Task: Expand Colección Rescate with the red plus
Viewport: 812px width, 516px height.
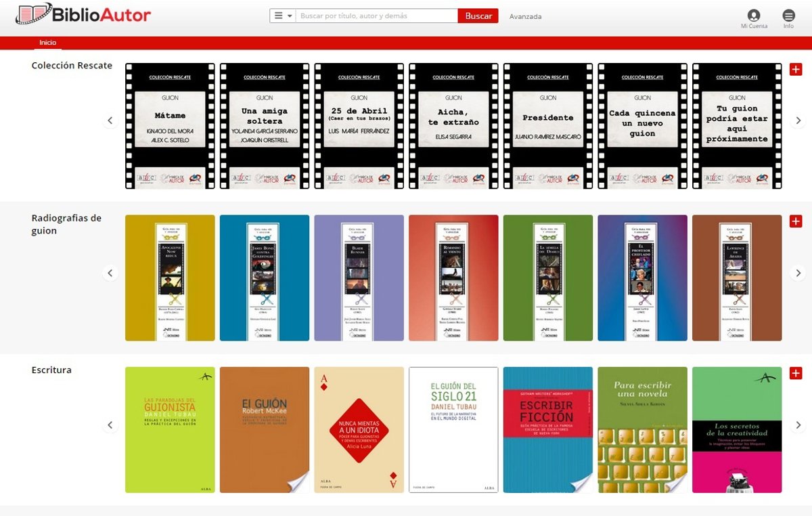Action: (x=796, y=69)
